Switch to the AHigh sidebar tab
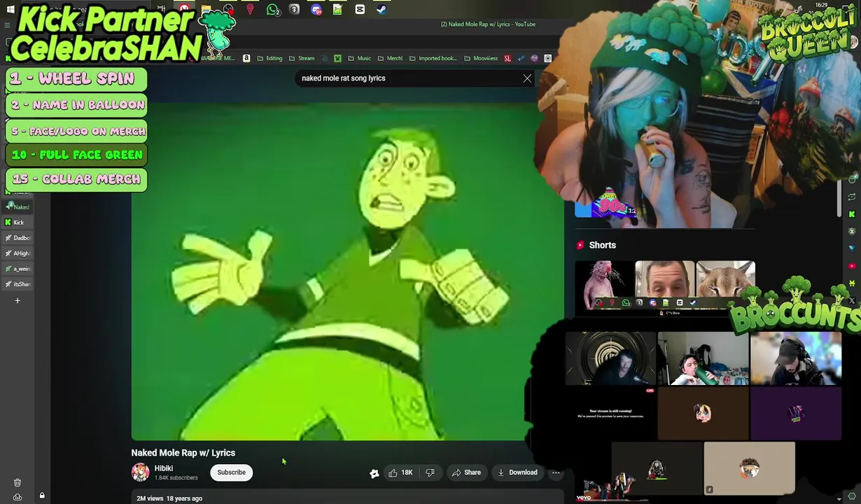861x504 pixels. [17, 253]
